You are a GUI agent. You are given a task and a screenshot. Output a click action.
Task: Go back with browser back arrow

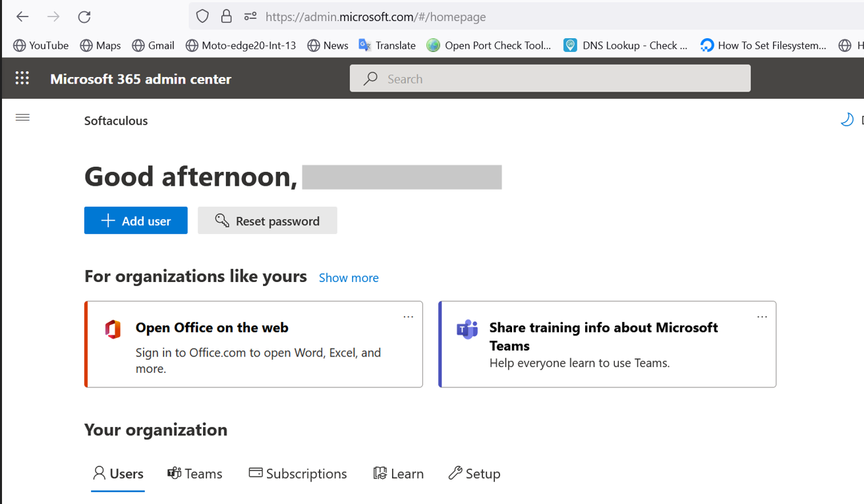click(22, 17)
